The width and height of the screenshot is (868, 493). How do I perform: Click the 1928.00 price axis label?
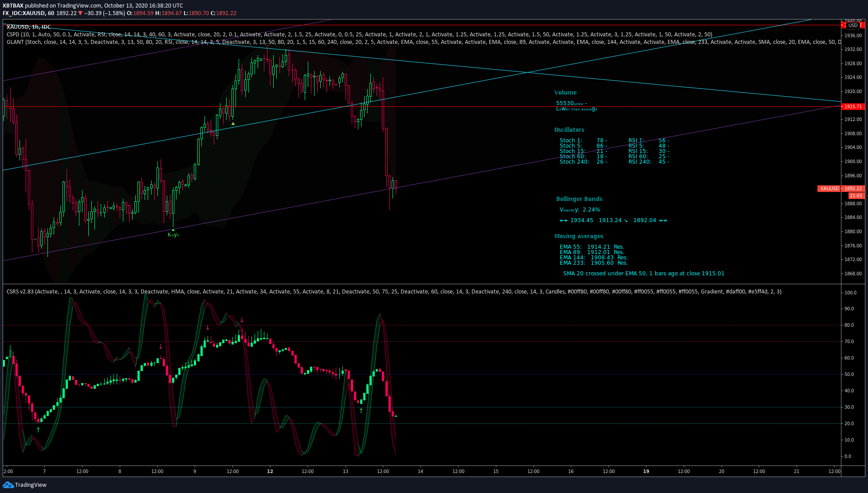853,63
